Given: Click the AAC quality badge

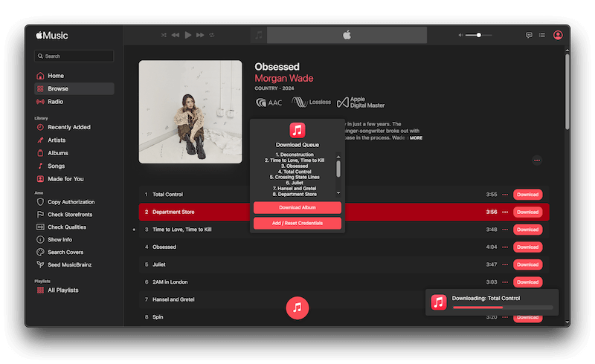Looking at the screenshot, I should click(268, 103).
